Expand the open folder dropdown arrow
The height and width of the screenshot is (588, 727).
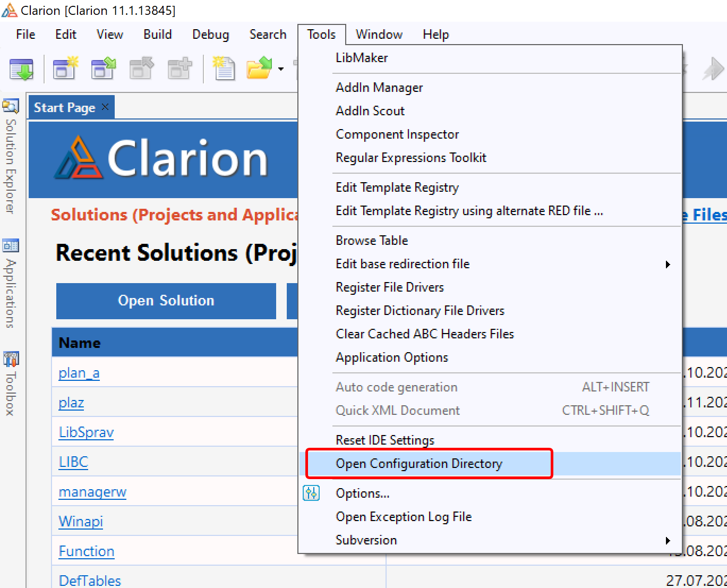(281, 69)
